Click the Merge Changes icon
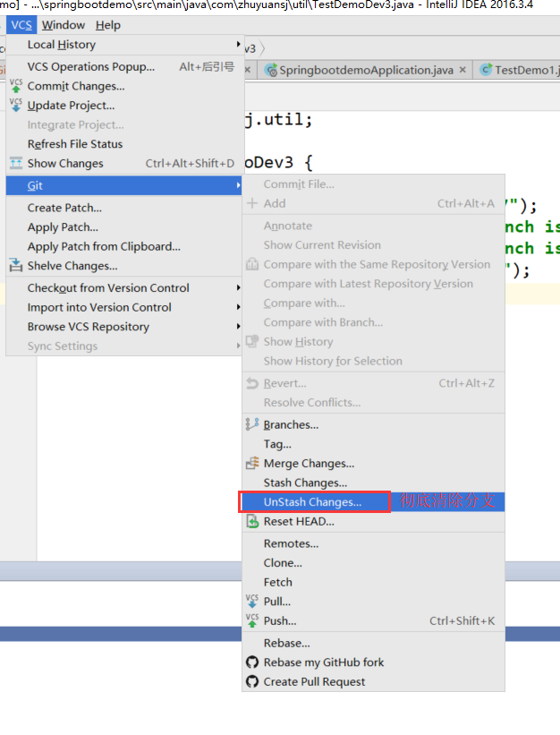 pyautogui.click(x=252, y=463)
